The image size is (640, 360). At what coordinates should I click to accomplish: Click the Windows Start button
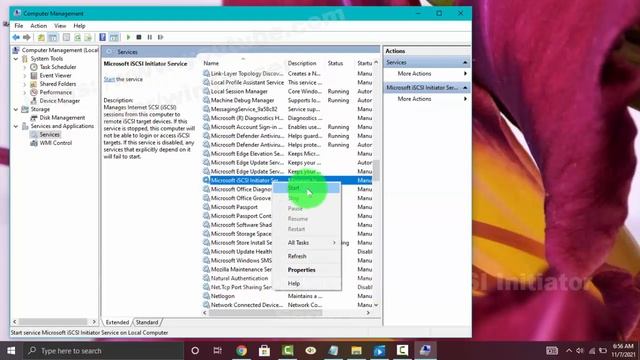click(x=11, y=351)
